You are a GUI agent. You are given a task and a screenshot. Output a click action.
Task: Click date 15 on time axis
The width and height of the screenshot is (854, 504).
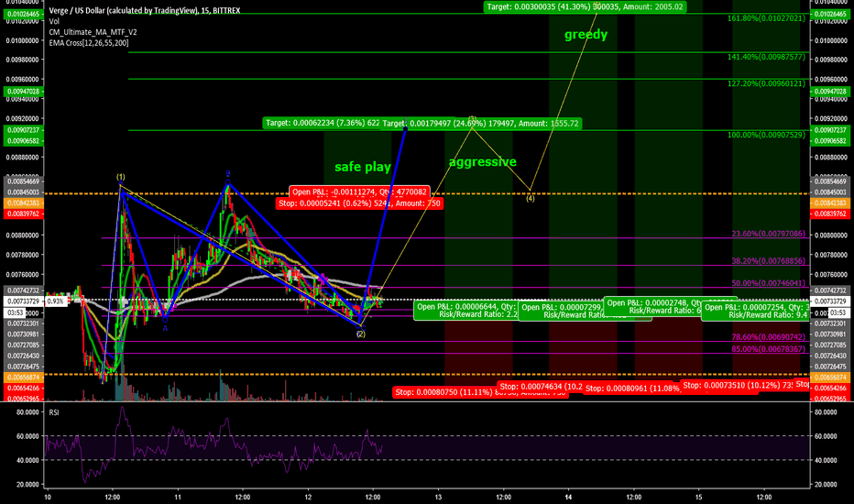(x=699, y=497)
